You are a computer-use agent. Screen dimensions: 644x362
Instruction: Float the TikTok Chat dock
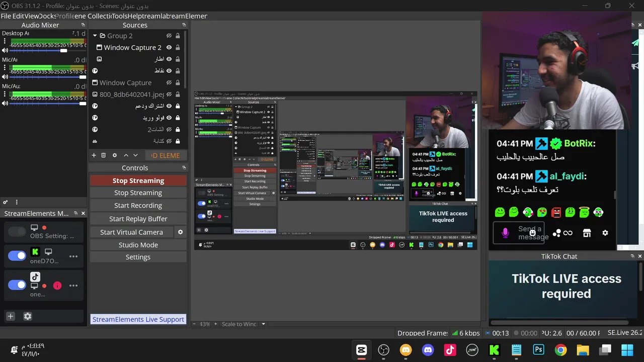tap(632, 256)
